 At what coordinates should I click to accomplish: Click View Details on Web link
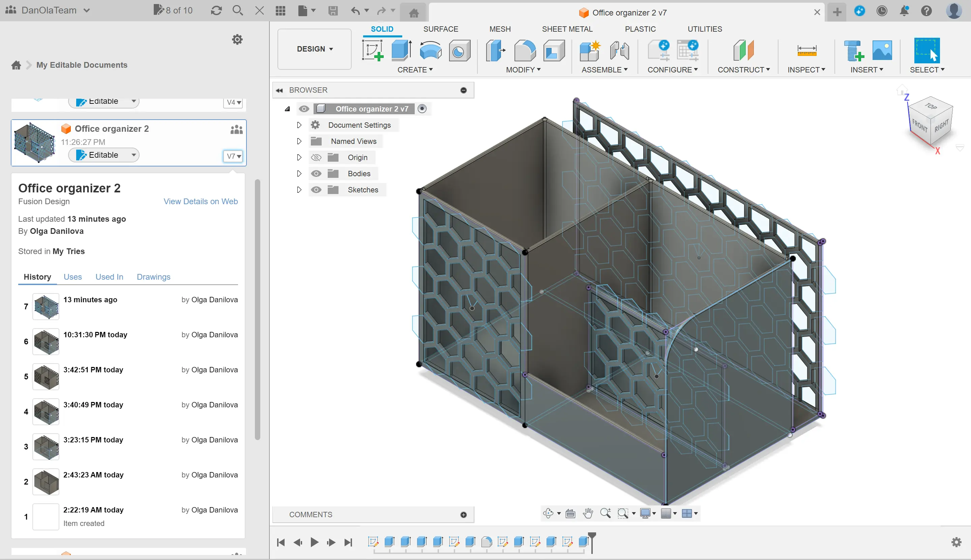click(201, 201)
